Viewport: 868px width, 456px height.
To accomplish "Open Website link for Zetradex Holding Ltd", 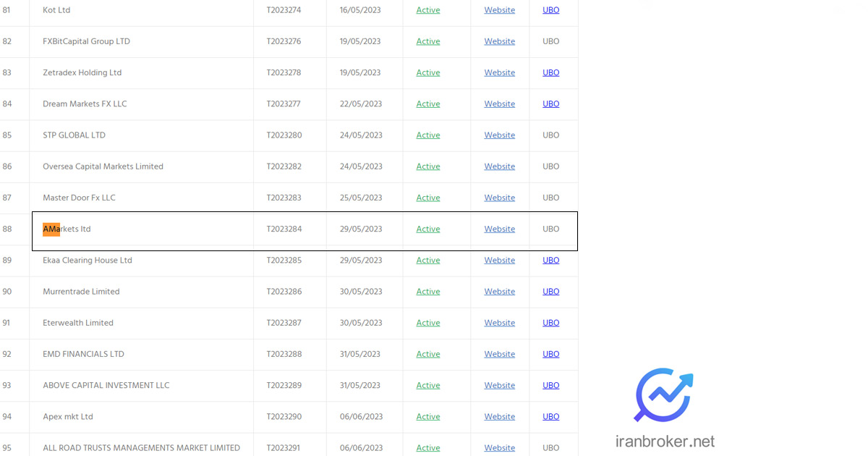I will click(500, 72).
